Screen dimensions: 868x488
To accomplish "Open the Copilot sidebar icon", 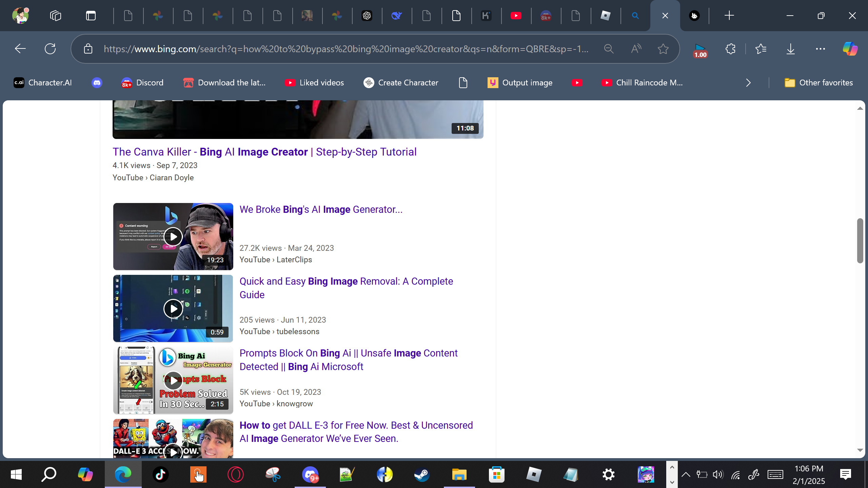I will click(x=850, y=49).
